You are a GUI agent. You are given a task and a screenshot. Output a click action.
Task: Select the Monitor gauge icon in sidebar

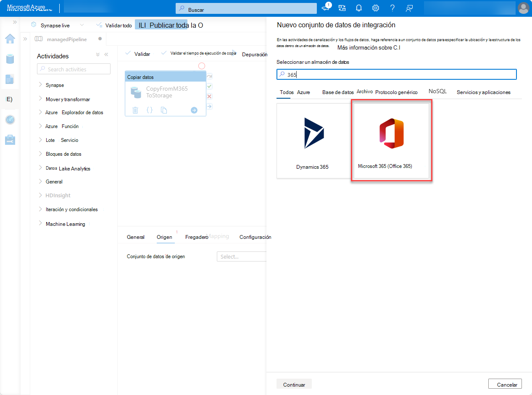[10, 120]
